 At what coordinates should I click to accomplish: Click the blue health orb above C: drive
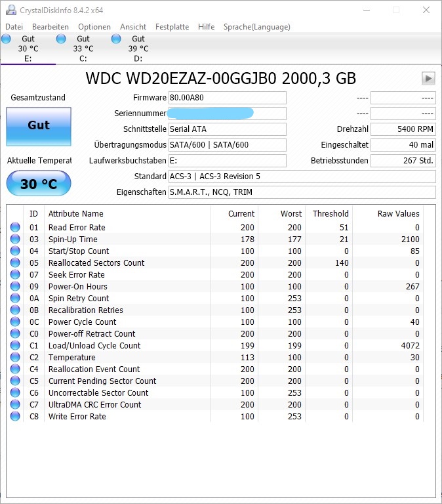61,39
